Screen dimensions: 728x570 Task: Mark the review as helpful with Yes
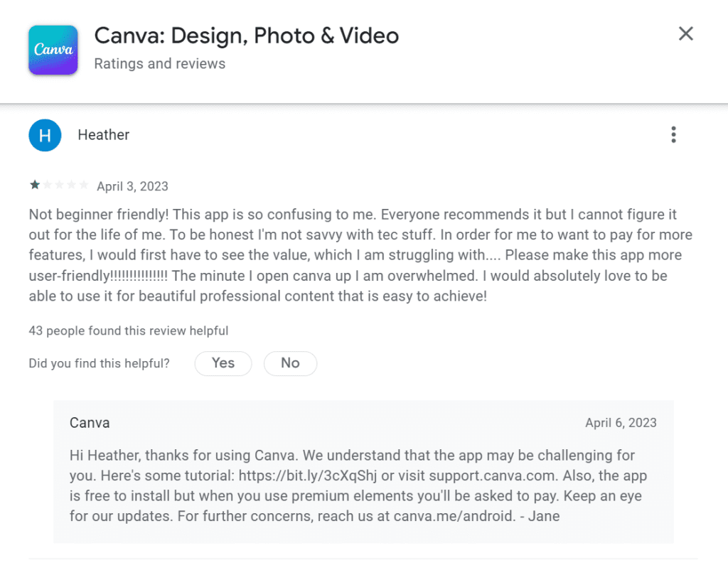(223, 363)
